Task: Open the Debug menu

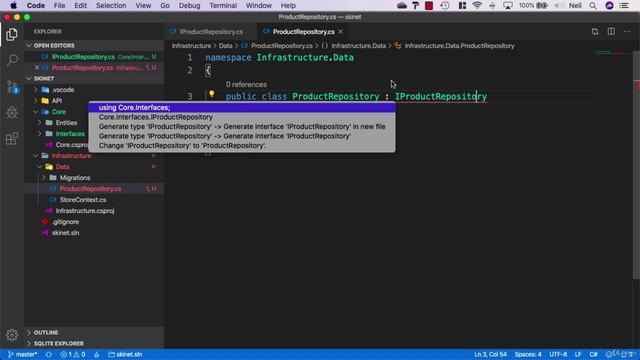Action: click(x=189, y=5)
